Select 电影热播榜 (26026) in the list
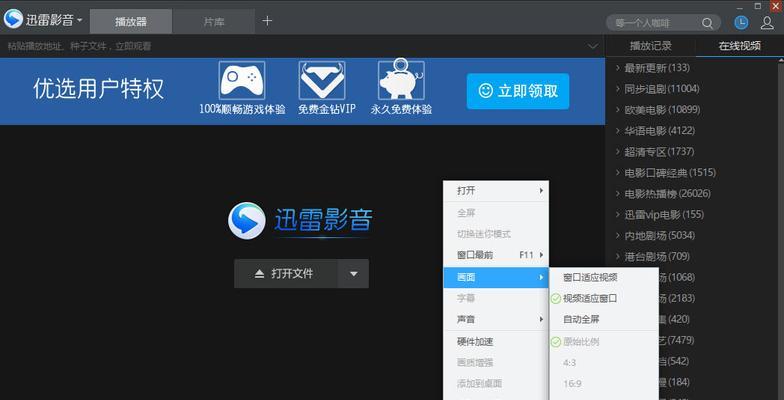The width and height of the screenshot is (784, 400). pyautogui.click(x=667, y=194)
